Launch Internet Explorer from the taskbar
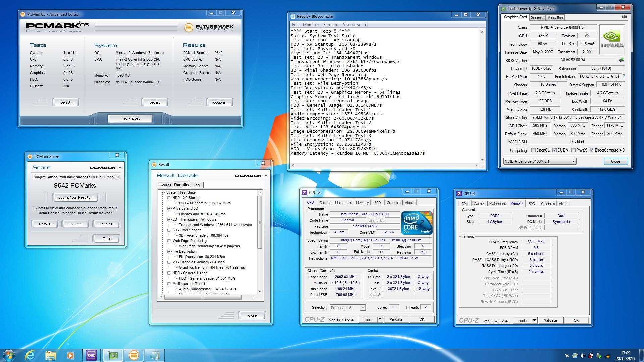Viewport: 644px width, 362px height. tap(30, 355)
